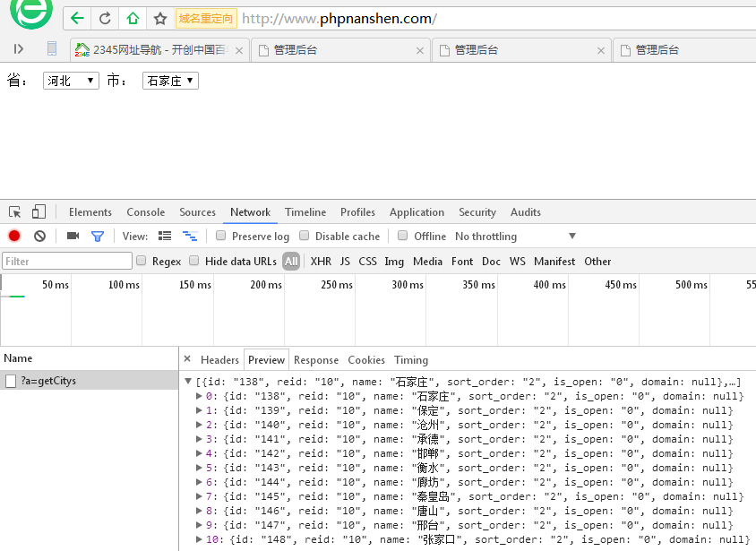Expand JSON item 10 张家口

click(x=199, y=539)
